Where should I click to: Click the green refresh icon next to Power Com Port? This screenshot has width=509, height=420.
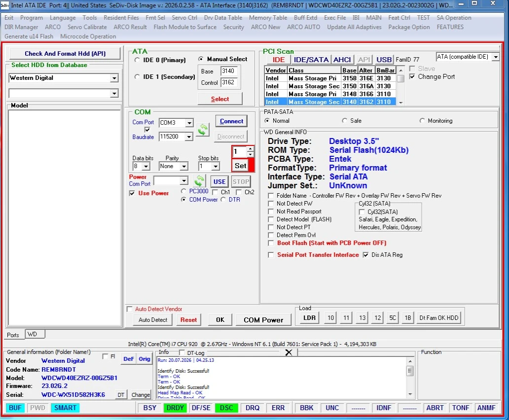point(199,181)
